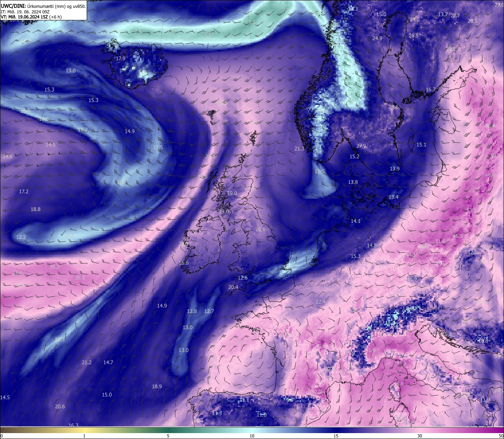Click the 12.8 value on the map
The width and height of the screenshot is (504, 439).
tap(192, 311)
